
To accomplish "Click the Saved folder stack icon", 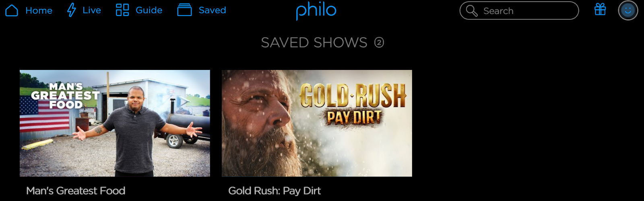I will point(184,10).
